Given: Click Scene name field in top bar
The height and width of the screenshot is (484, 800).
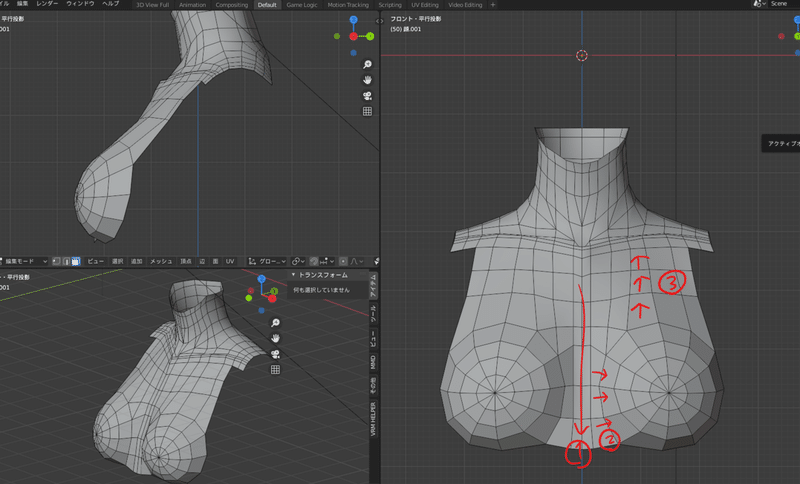Looking at the screenshot, I should click(785, 4).
